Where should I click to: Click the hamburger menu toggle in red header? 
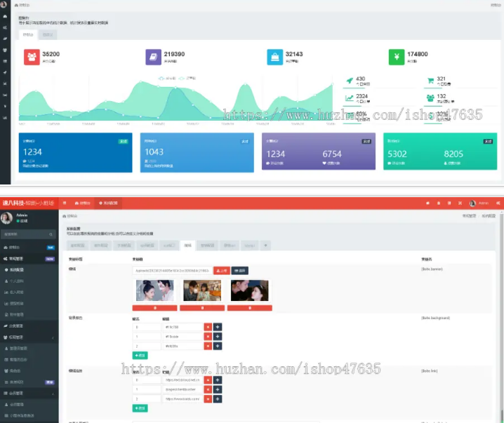pos(63,203)
